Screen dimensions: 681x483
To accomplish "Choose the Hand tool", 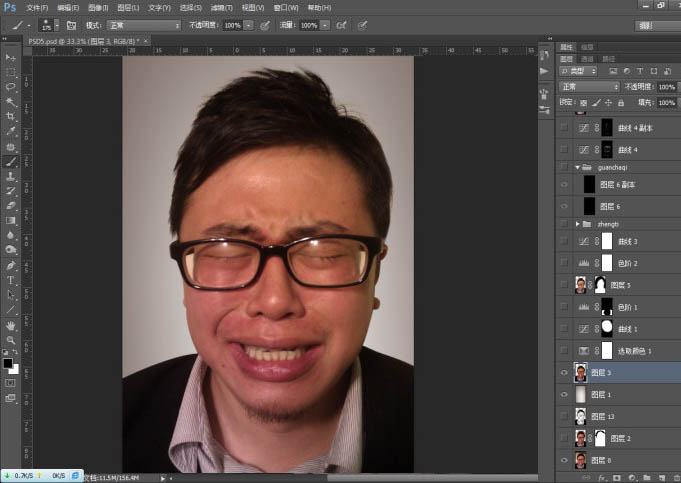I will point(11,326).
